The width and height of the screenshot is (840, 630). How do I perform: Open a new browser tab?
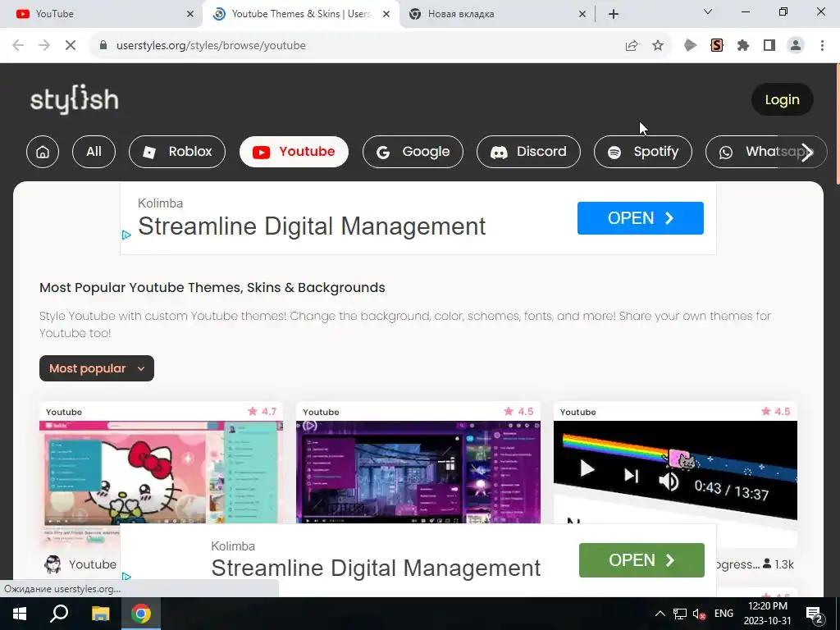click(x=614, y=14)
